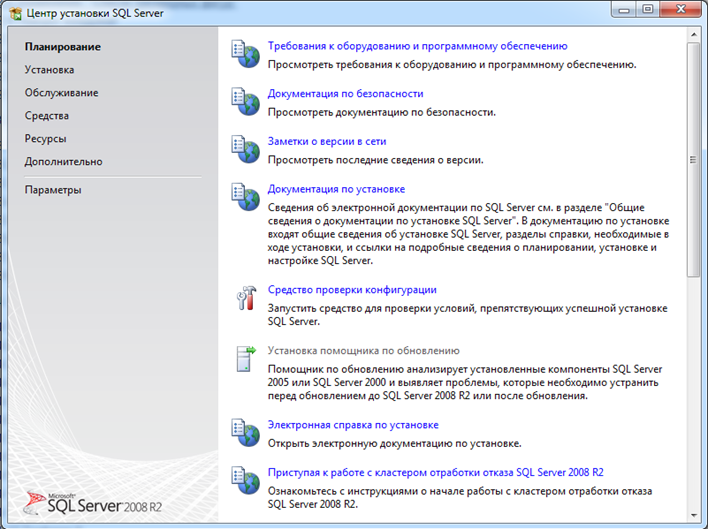The image size is (708, 529).
Task: Go to the Средства section
Action: 47,116
